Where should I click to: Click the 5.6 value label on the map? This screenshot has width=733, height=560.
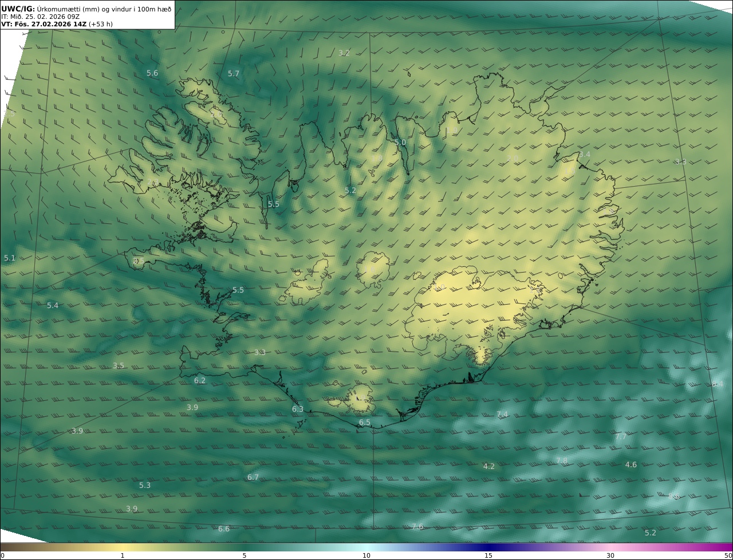[152, 73]
